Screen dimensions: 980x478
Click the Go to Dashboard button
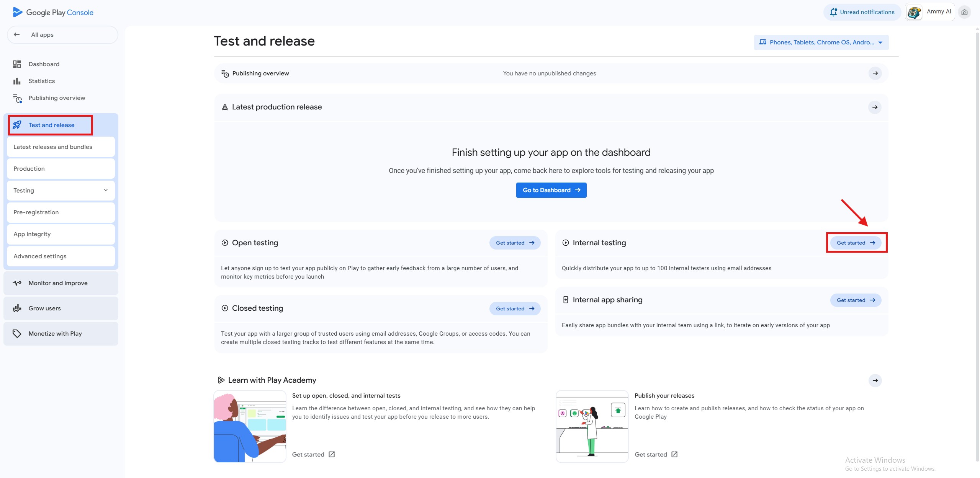[551, 190]
